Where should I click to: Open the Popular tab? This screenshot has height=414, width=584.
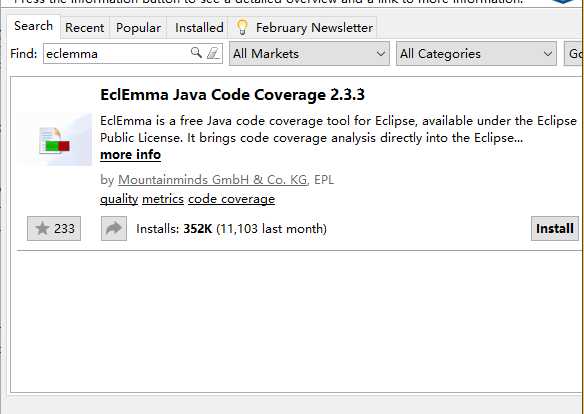click(138, 28)
